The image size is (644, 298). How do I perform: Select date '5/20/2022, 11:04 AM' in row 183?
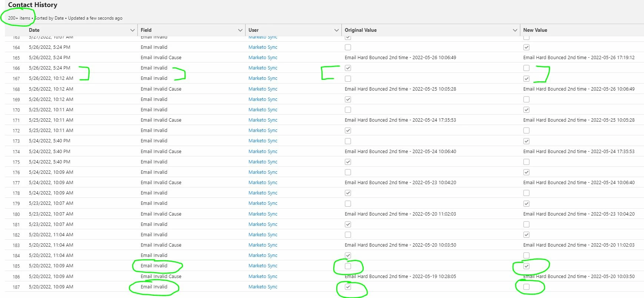click(51, 245)
